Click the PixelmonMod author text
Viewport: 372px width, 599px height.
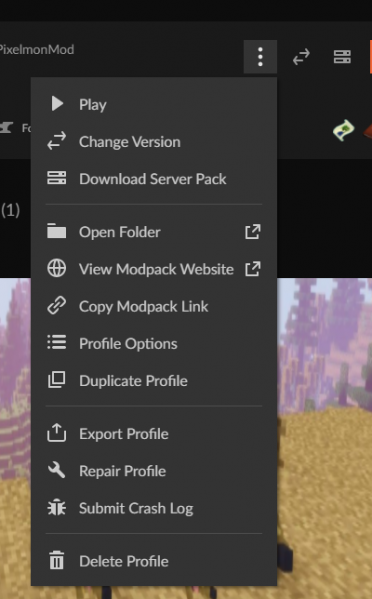[x=37, y=50]
